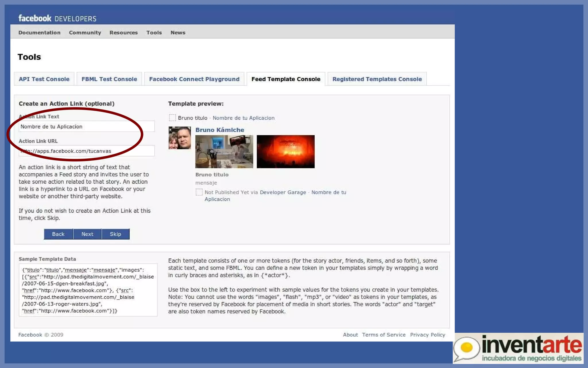Viewport: 588px width, 368px height.
Task: Open the Registered Templates Console tab
Action: coord(377,79)
